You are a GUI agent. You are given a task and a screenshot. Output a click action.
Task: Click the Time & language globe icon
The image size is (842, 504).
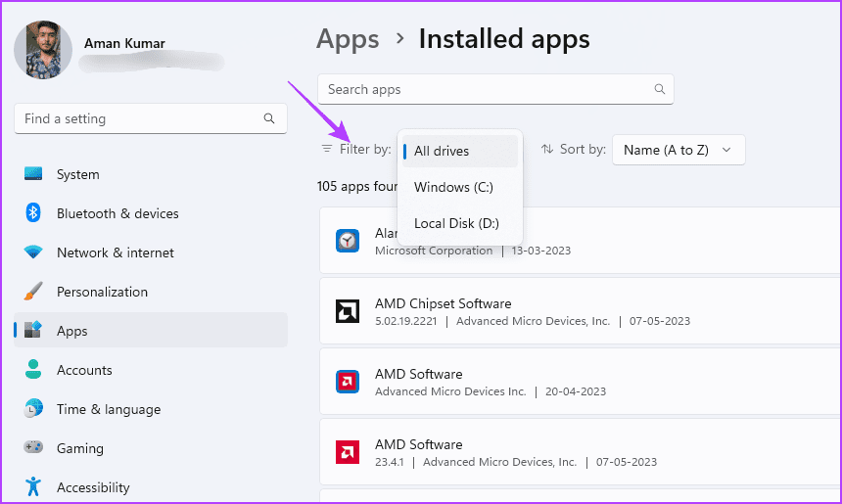point(33,408)
